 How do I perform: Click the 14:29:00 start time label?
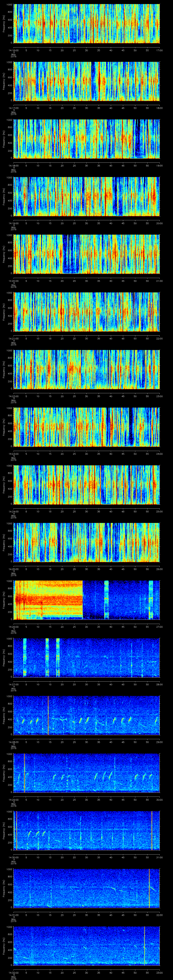tap(14, 800)
